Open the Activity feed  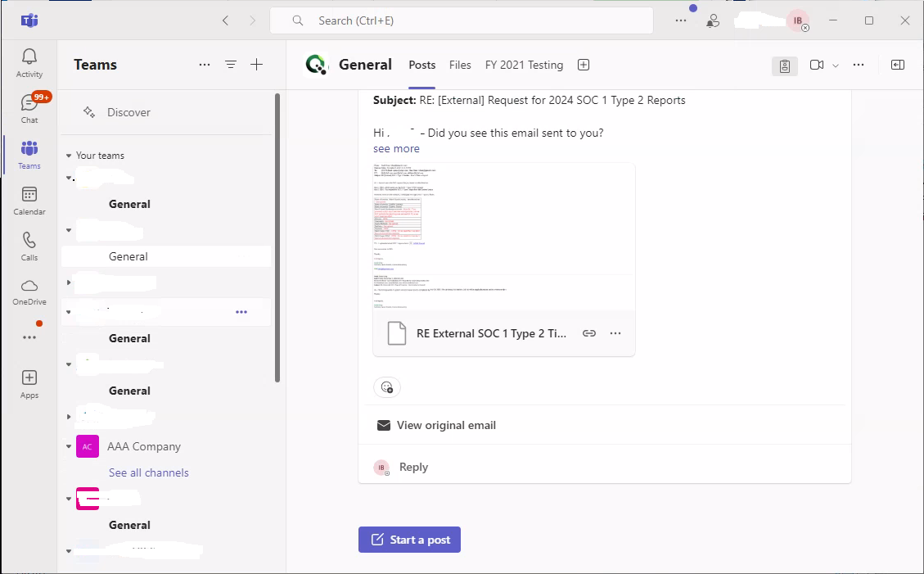point(29,63)
